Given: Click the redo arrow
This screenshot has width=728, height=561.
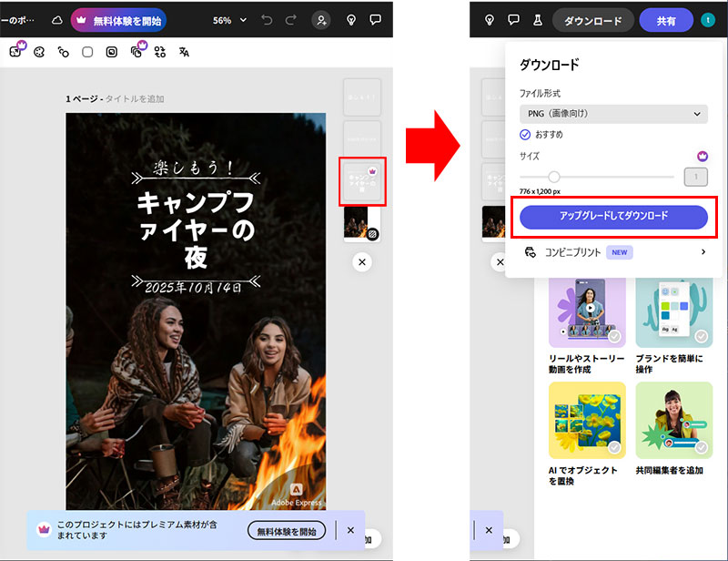Looking at the screenshot, I should click(290, 19).
